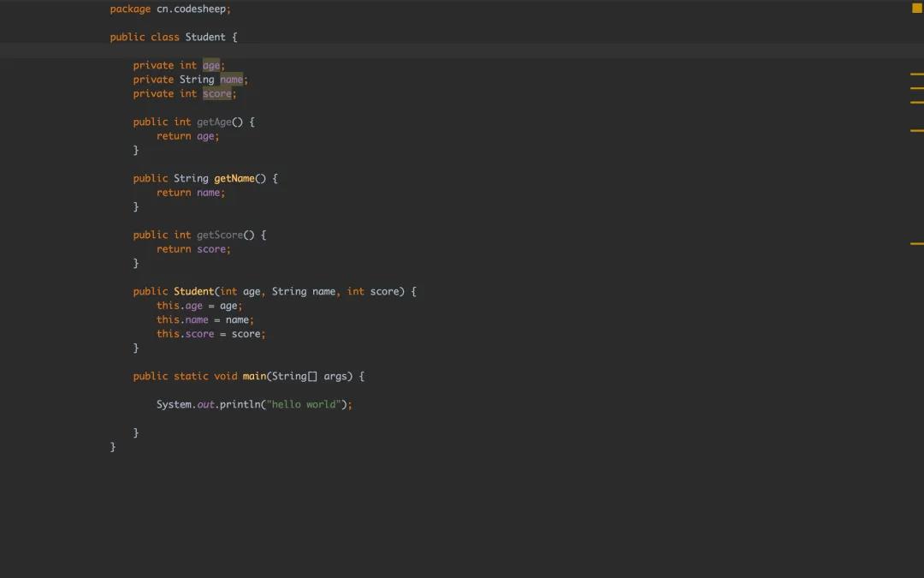This screenshot has width=924, height=578.
Task: Click 'age' in the return age statement
Action: pyautogui.click(x=205, y=136)
